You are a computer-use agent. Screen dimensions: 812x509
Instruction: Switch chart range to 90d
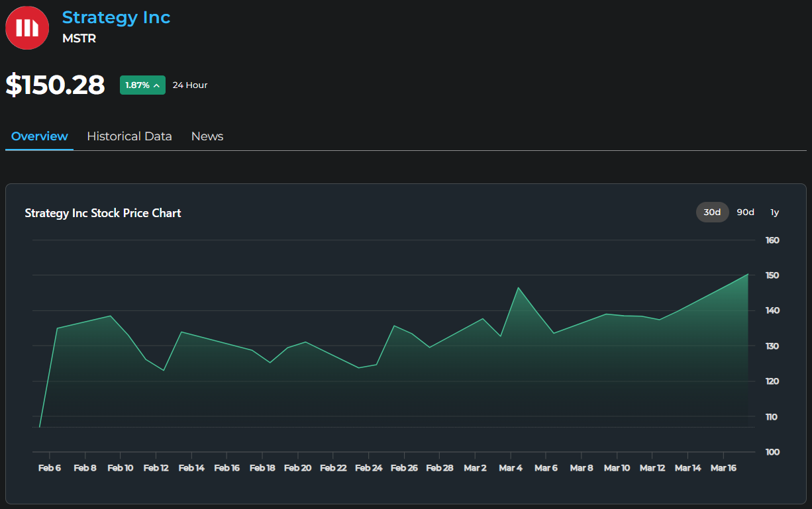tap(746, 212)
